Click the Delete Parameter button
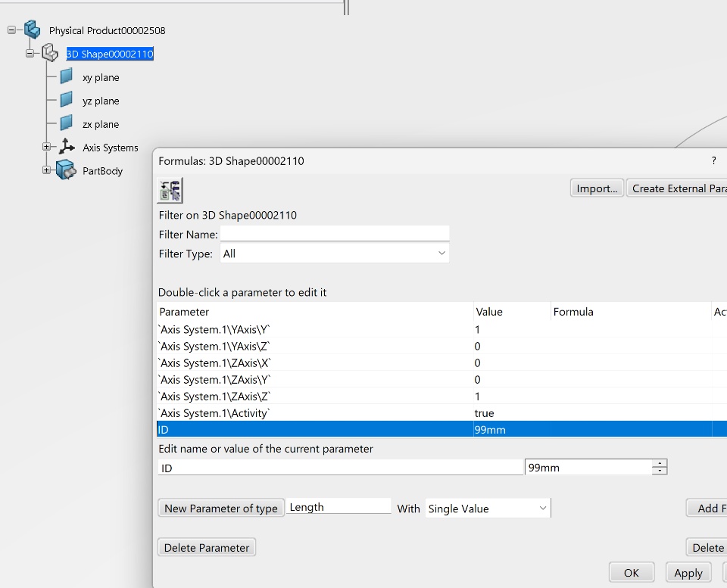The image size is (727, 588). pos(207,547)
